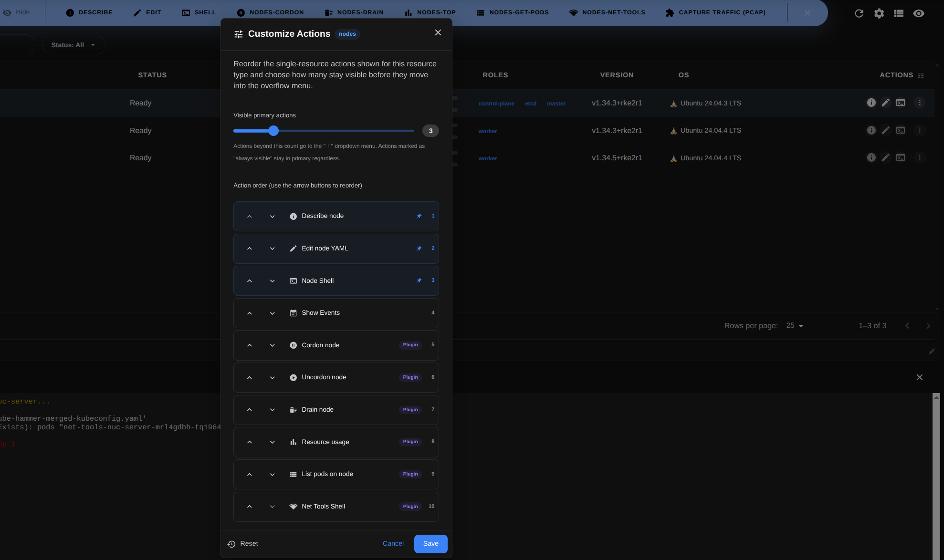The height and width of the screenshot is (560, 944).
Task: Open the Rows per page dropdown
Action: pos(795,325)
